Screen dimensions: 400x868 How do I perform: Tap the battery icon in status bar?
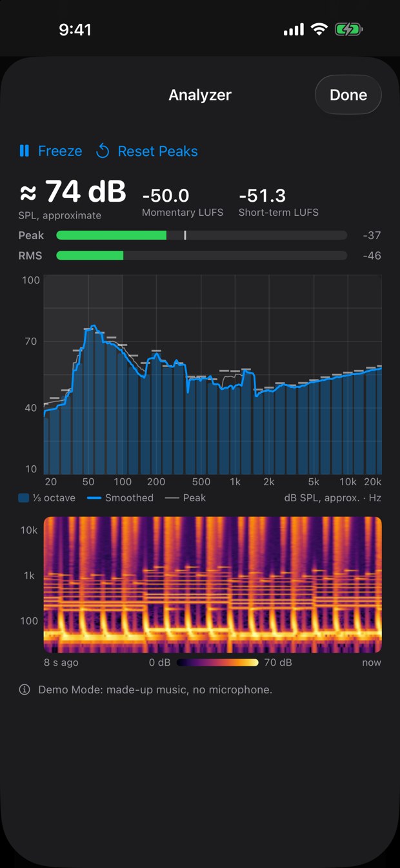pos(349,29)
